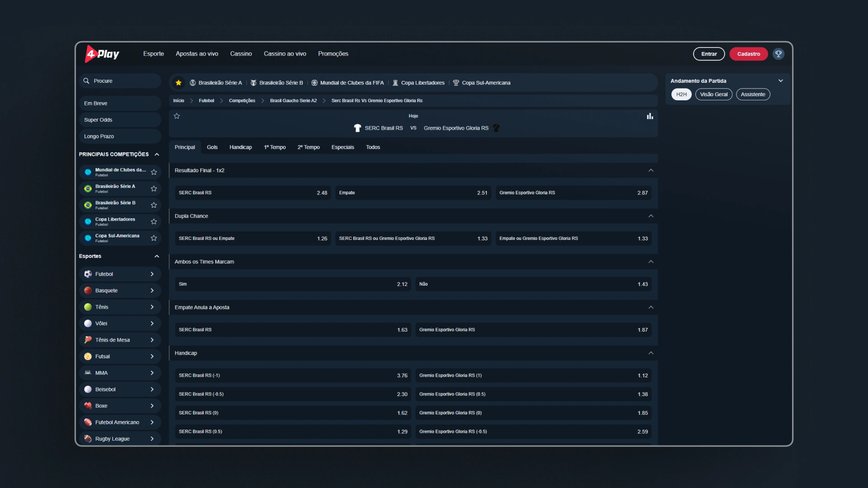The width and height of the screenshot is (868, 488).
Task: Open match statistics bar chart icon
Action: (650, 116)
